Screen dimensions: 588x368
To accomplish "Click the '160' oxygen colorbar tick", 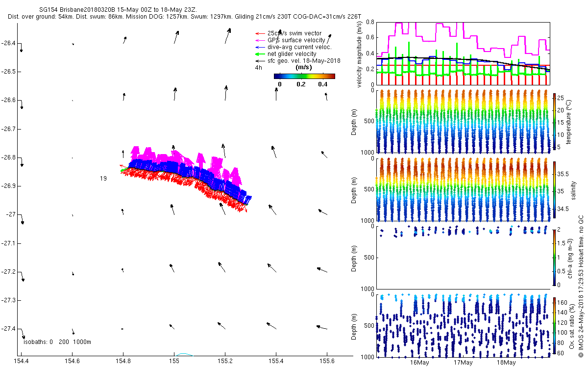I will 563,302.
